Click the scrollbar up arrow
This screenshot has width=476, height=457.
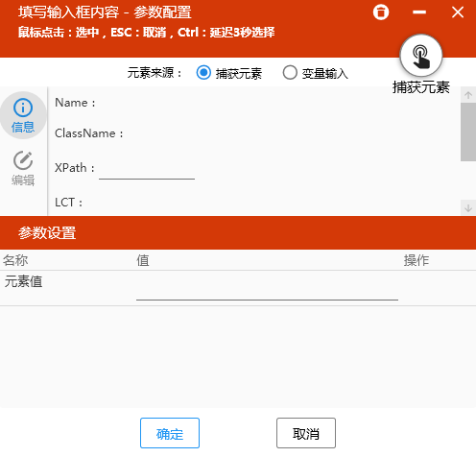pyautogui.click(x=468, y=95)
